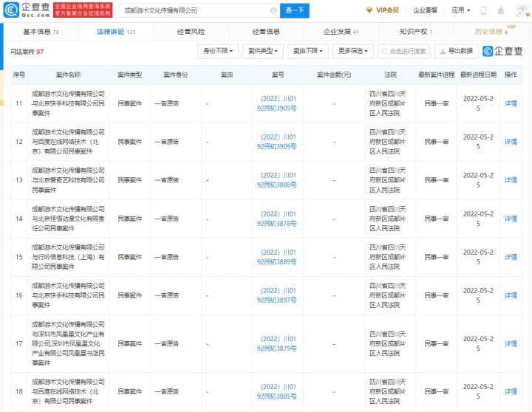Switch to the 基本信息 tab
Image resolution: width=532 pixels, height=412 pixels.
point(41,32)
